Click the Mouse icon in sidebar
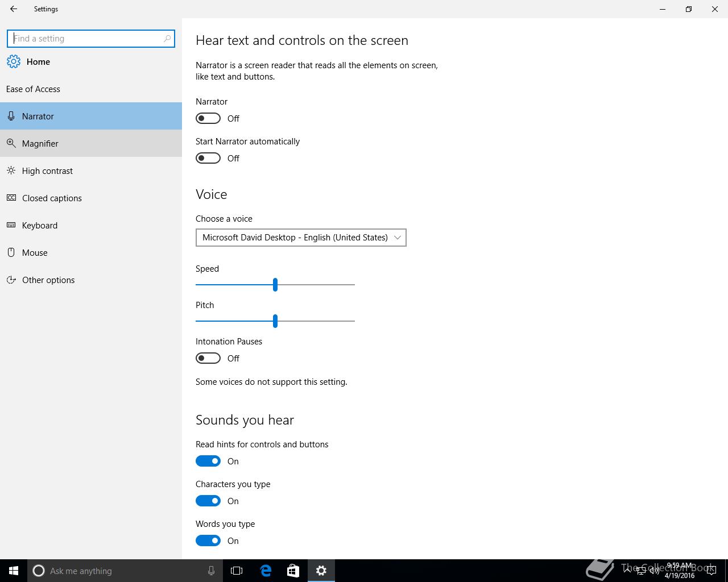This screenshot has height=582, width=728. (11, 252)
